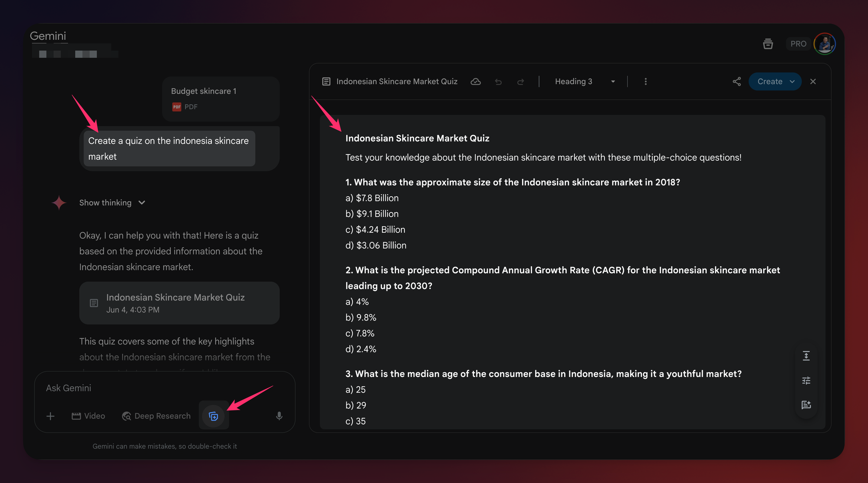Click the undo arrow in canvas toolbar
Viewport: 868px width, 483px height.
tap(498, 82)
